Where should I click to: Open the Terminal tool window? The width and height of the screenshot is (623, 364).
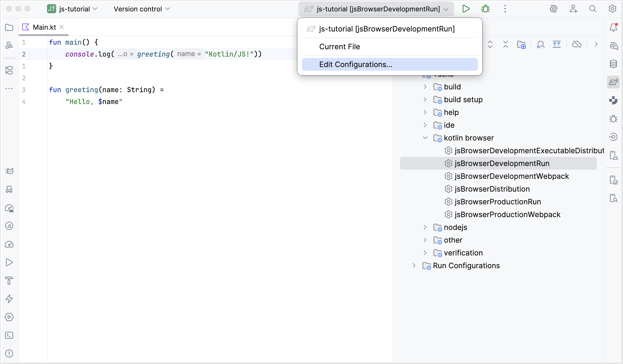tap(9, 335)
